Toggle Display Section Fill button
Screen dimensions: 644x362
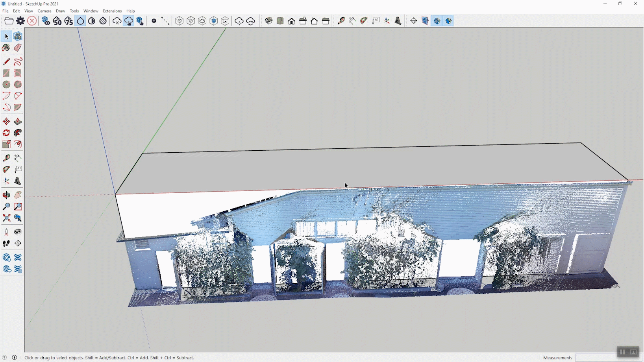449,21
